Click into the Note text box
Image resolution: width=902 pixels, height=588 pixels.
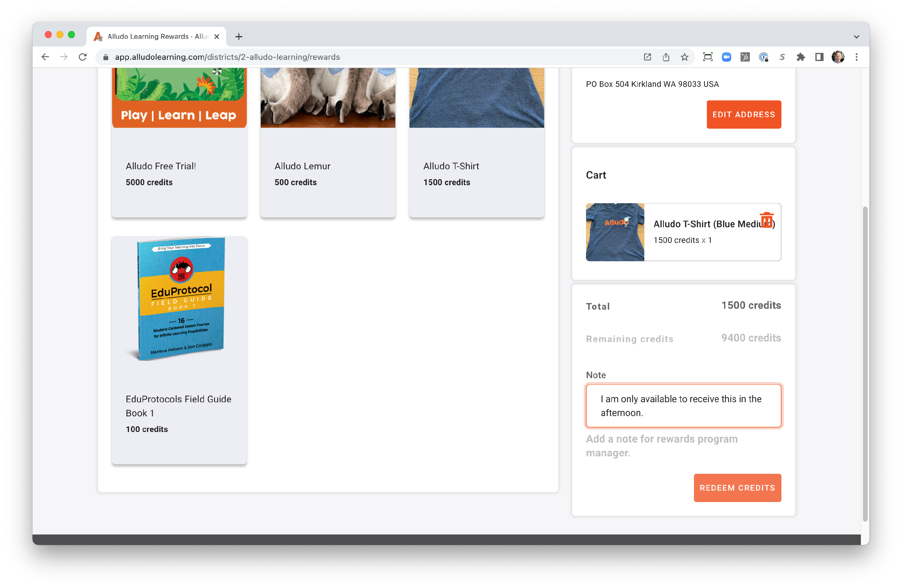point(683,406)
